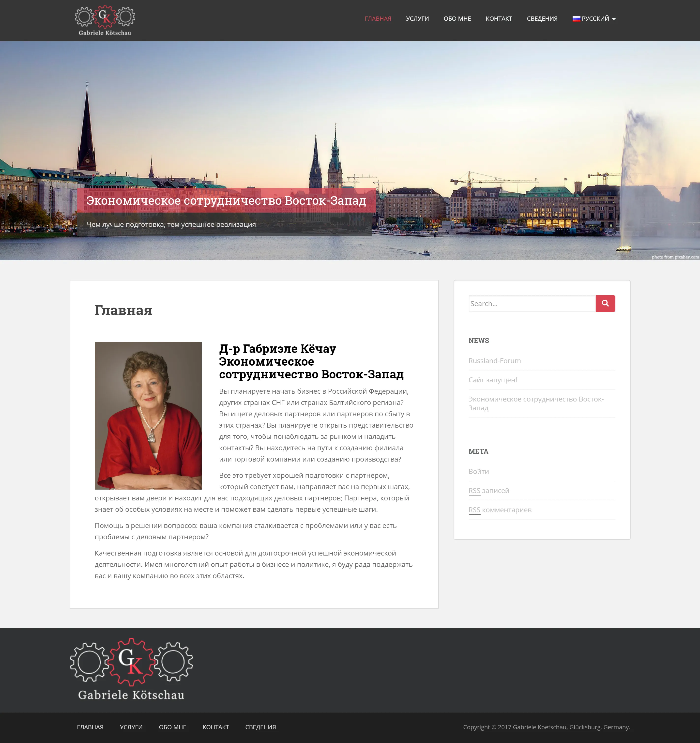This screenshot has width=700, height=743.
Task: Click the Russian flag icon in the navigation
Action: point(576,19)
